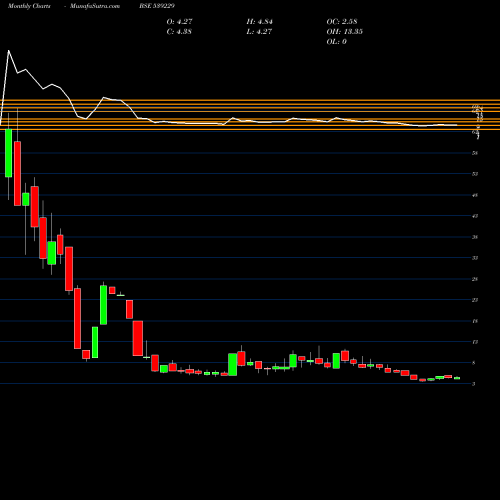
Task: Click the 18 price axis label
Action: (x=475, y=321)
